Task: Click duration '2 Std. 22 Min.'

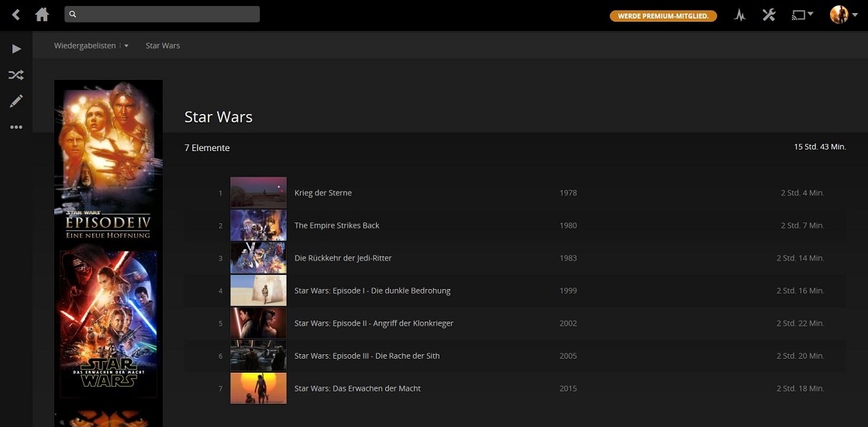Action: (x=800, y=323)
